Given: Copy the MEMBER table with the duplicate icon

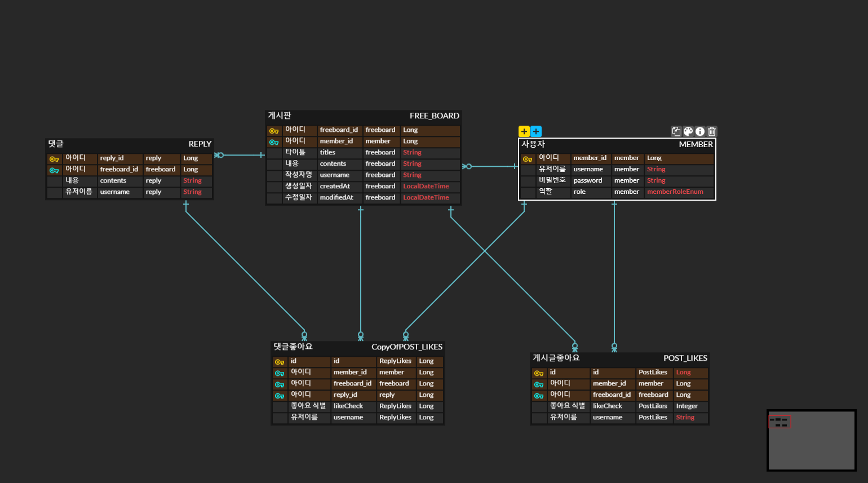Looking at the screenshot, I should tap(676, 131).
